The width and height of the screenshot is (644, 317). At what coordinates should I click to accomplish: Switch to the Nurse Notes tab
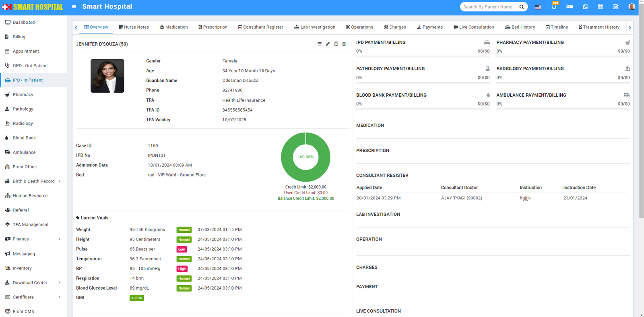click(x=134, y=27)
